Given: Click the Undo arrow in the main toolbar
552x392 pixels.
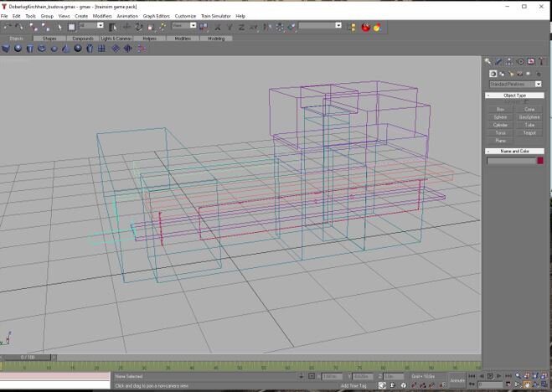Looking at the screenshot, I should [8, 27].
